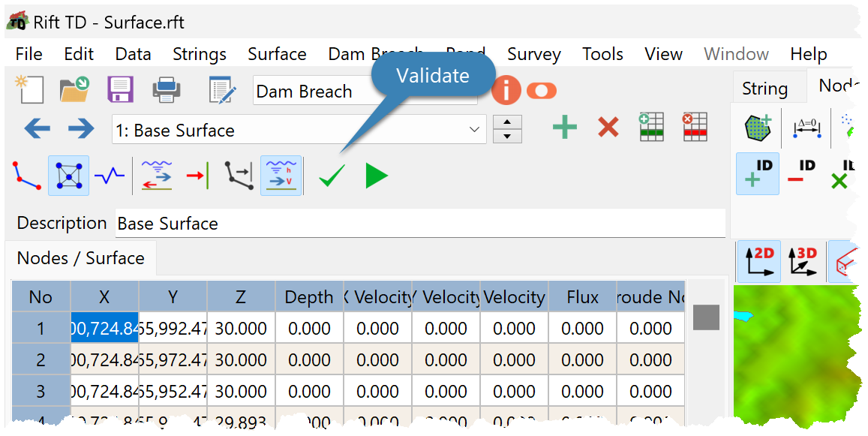Toggle the add ID plus icon
Viewport: 868px width, 436px height.
(757, 174)
